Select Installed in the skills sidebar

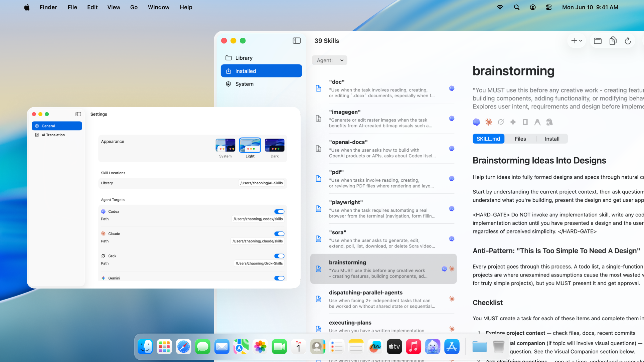click(x=261, y=71)
